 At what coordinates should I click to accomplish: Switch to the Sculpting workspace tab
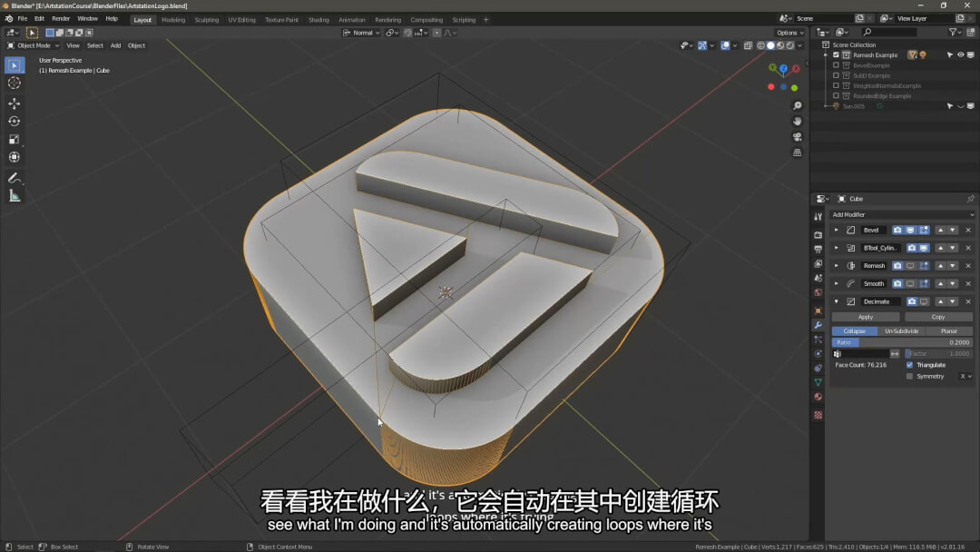pyautogui.click(x=206, y=20)
